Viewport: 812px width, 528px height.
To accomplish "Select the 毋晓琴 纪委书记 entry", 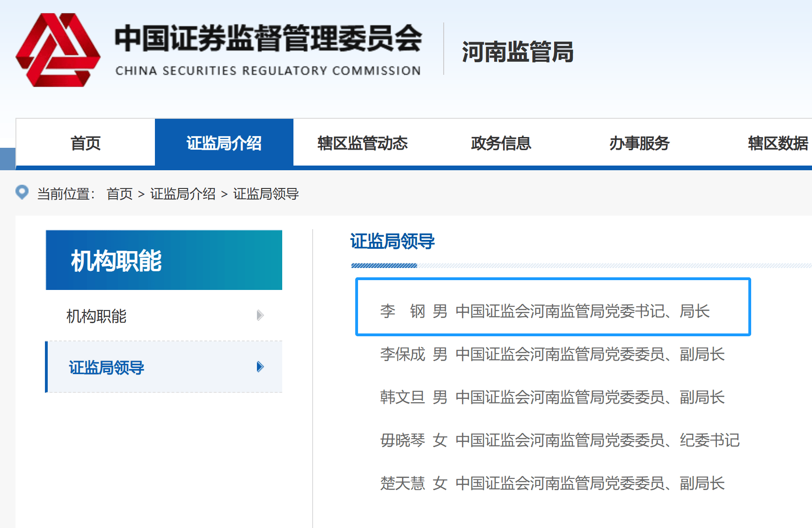I will pos(560,440).
